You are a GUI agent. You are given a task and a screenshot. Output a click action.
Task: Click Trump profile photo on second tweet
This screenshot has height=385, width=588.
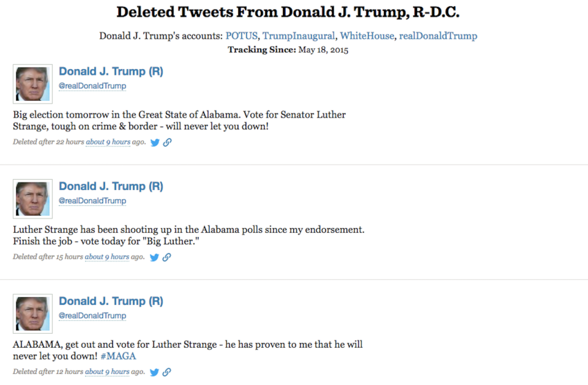click(x=33, y=199)
